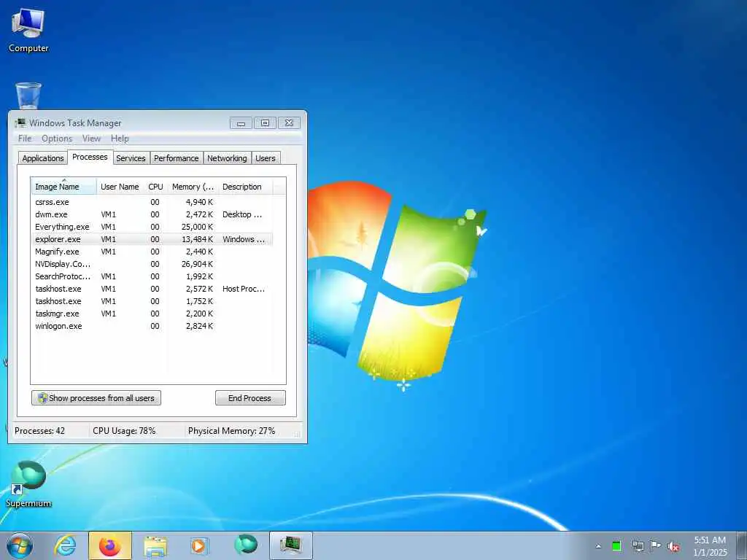Select the csrss.exe process
Viewport: 747px width, 560px height.
tap(152, 202)
